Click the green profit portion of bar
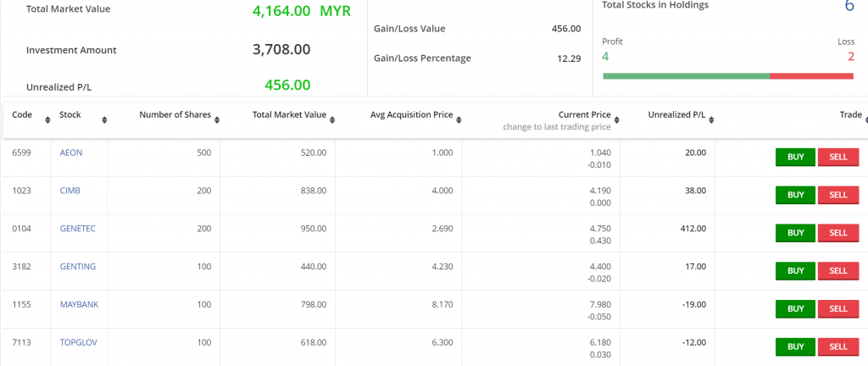The image size is (868, 366). coord(686,75)
